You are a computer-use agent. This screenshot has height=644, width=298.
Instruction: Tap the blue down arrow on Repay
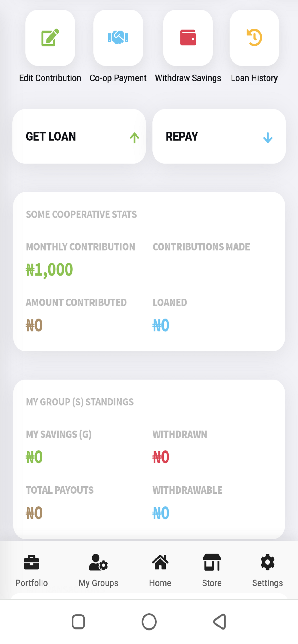click(268, 138)
